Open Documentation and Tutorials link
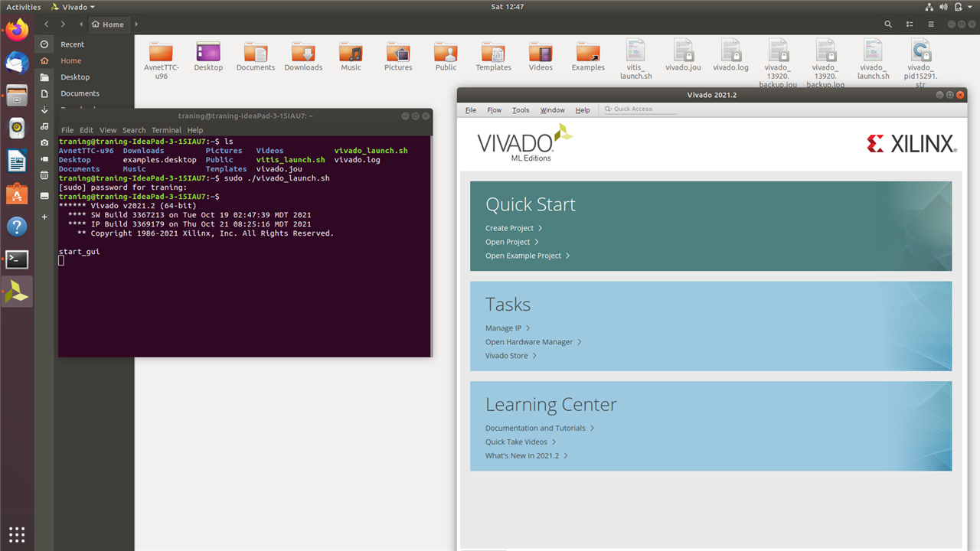The width and height of the screenshot is (980, 551). click(540, 429)
